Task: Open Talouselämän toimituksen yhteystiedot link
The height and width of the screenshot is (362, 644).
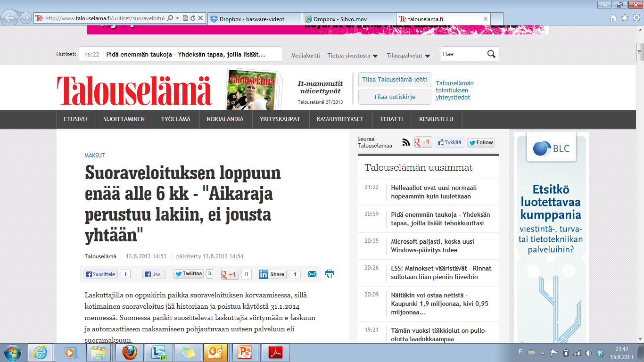Action: click(454, 90)
